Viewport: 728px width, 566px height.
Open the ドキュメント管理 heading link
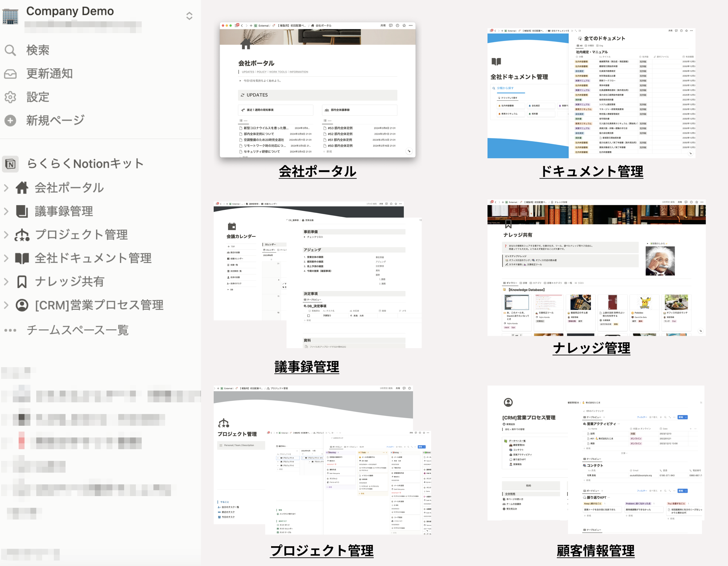[x=591, y=172]
